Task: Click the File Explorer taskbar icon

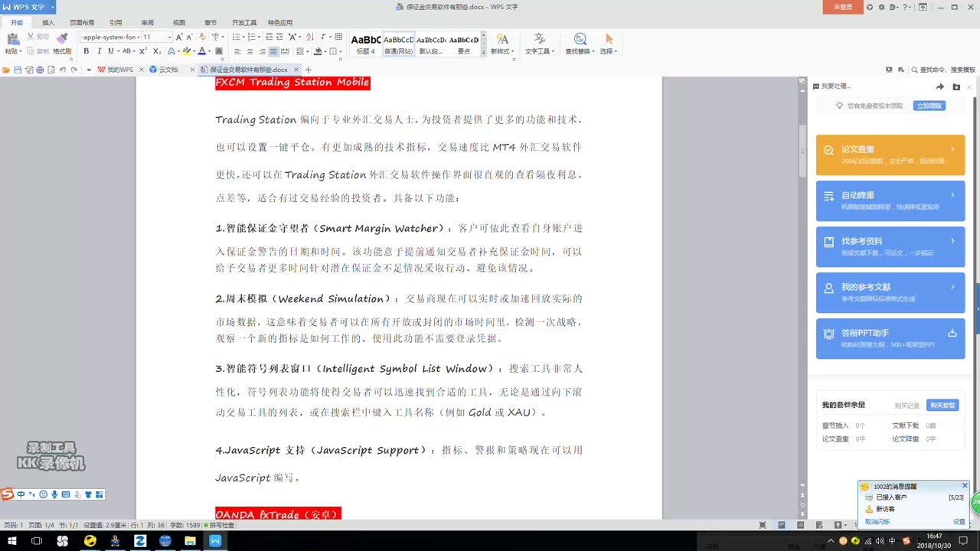Action: coord(190,541)
